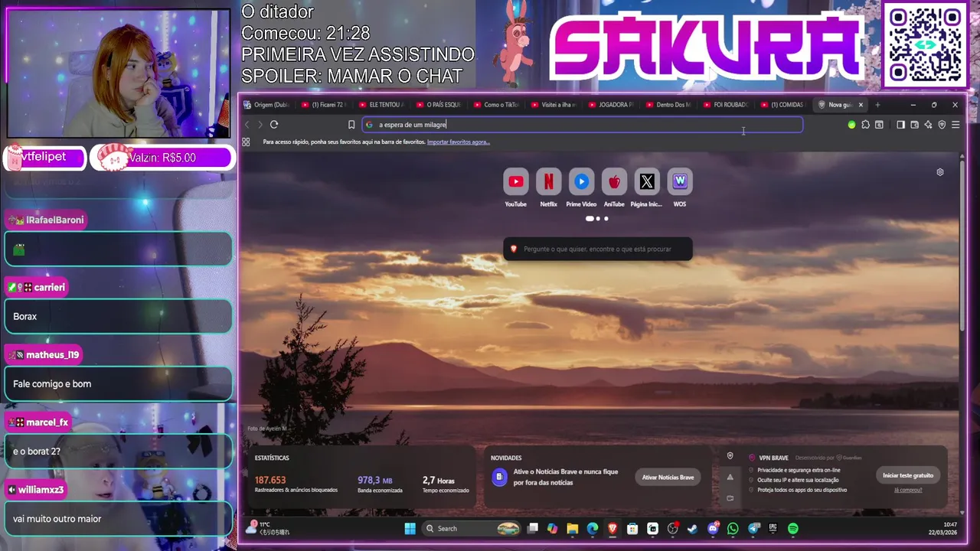Open the weather widget showing 11°C

pos(267,528)
